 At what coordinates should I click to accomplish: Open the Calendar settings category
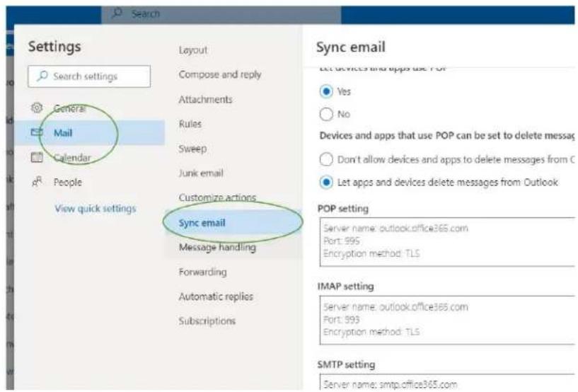pos(72,158)
